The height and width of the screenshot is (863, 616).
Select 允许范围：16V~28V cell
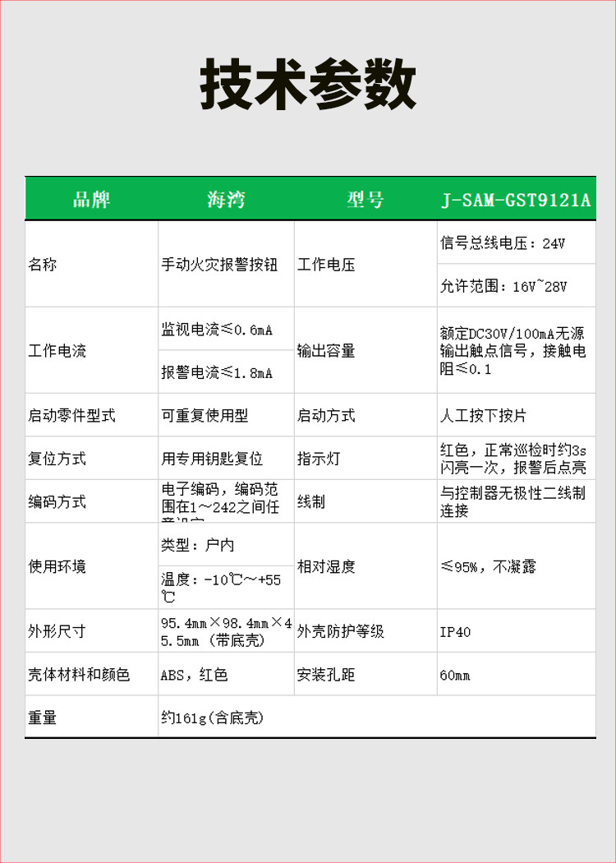tap(517, 286)
